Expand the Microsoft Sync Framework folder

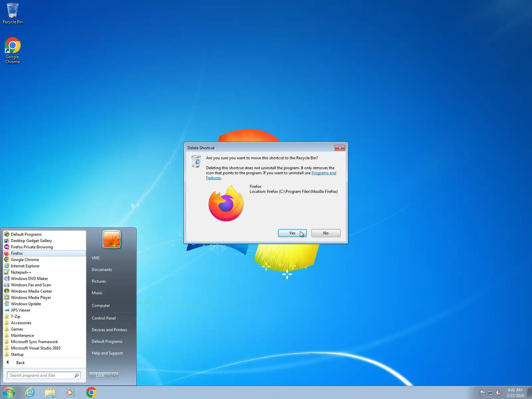point(45,342)
